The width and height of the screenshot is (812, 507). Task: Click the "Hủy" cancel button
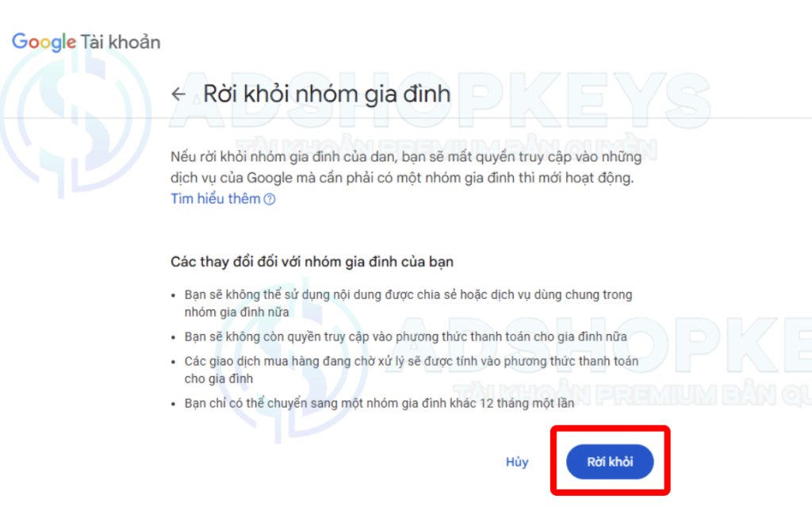517,462
